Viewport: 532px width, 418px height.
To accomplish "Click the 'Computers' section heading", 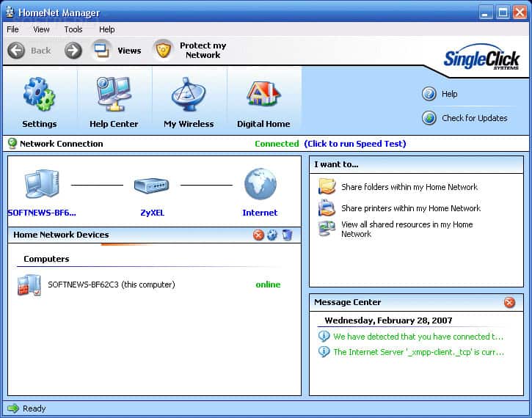I will pos(46,259).
